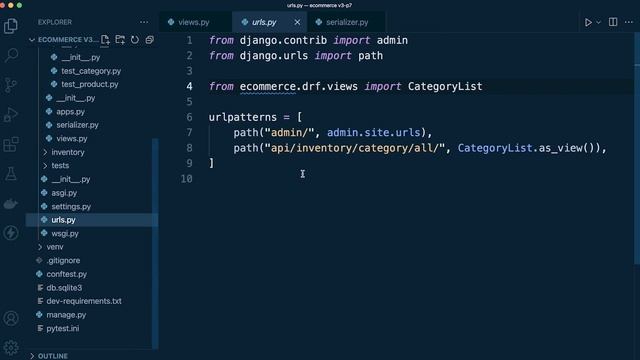This screenshot has width=640, height=360.
Task: Open the Explorer view in activity bar
Action: 11,26
